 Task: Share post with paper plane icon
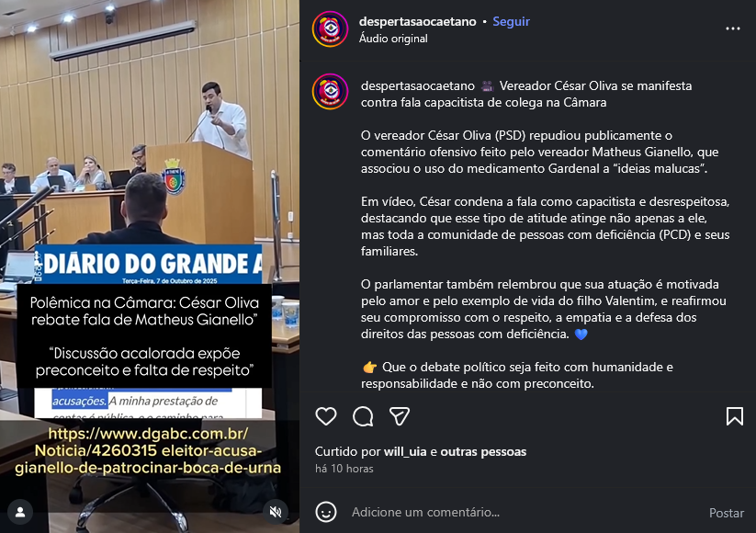click(x=400, y=416)
